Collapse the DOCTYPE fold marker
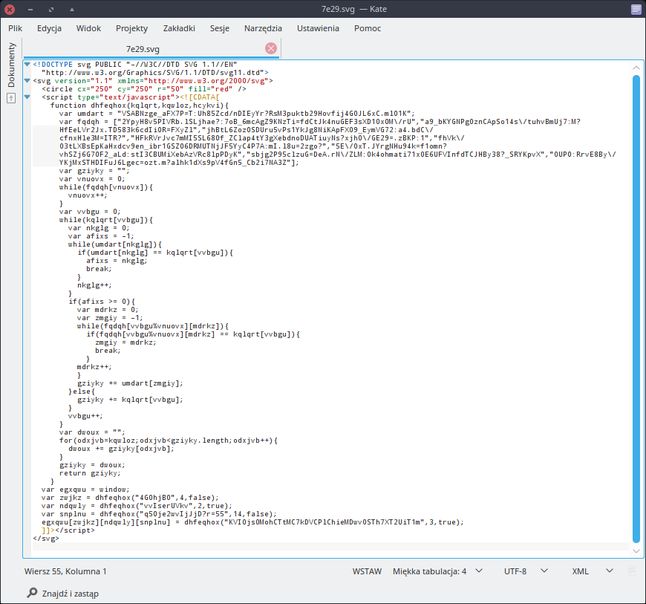The width and height of the screenshot is (646, 604). point(27,64)
